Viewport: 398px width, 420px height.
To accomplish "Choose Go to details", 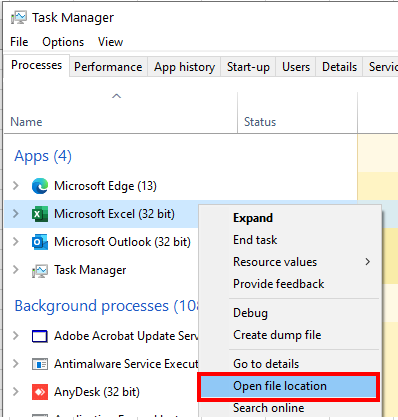I will tap(289, 364).
